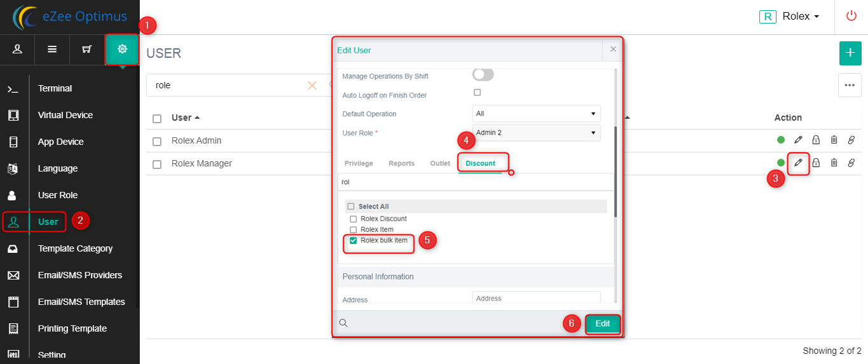Check Auto Logoff on Finish Order
868x364 pixels.
(x=477, y=93)
